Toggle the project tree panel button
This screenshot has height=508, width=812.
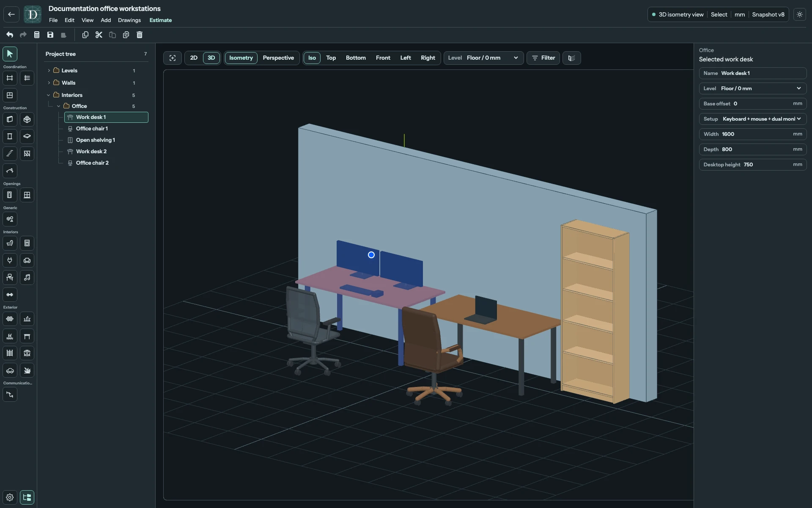(x=27, y=497)
